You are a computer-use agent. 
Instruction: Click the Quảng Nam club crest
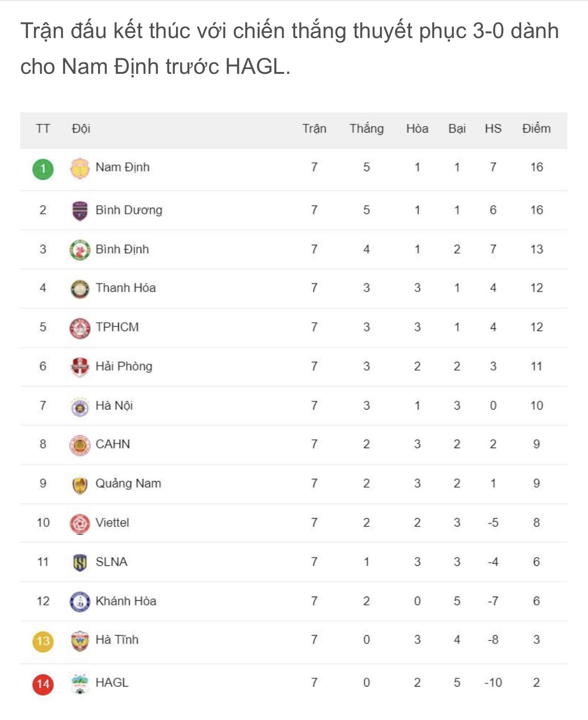80,484
